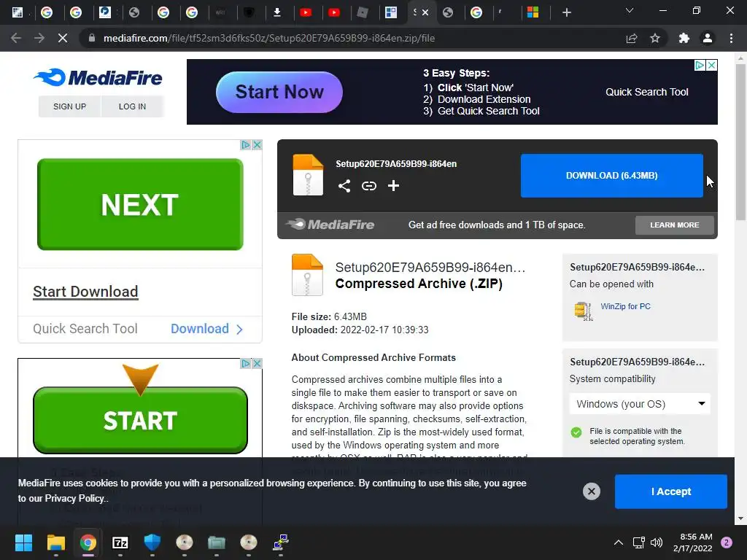
Task: Open the Chrome profile icon
Action: (x=708, y=38)
